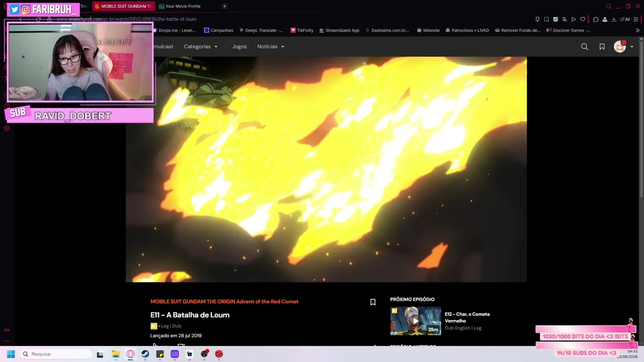This screenshot has height=362, width=644.
Task: Open the purple grid app on taskbar
Action: (x=175, y=354)
